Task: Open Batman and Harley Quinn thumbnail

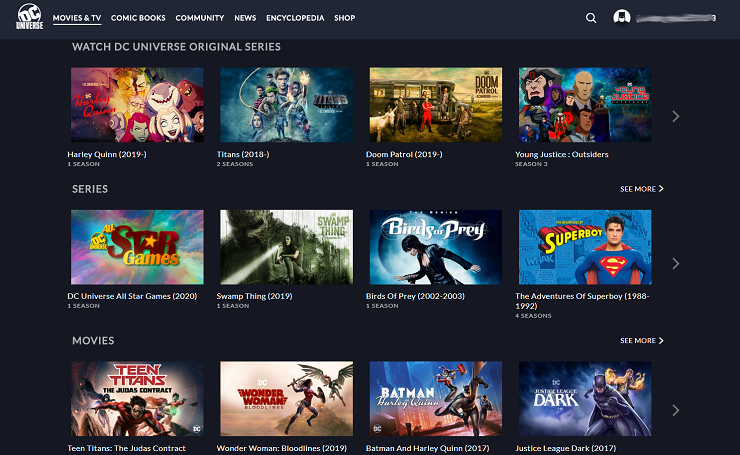Action: pos(436,399)
